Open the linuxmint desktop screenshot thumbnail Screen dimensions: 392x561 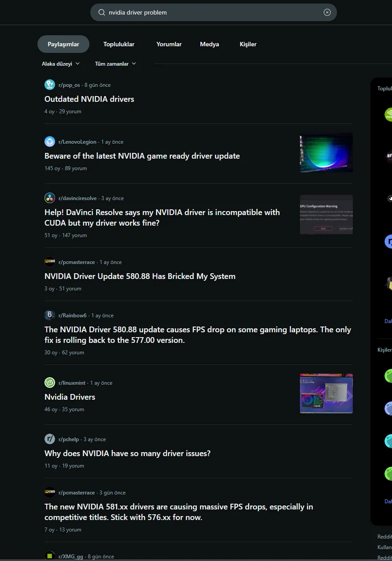click(326, 394)
